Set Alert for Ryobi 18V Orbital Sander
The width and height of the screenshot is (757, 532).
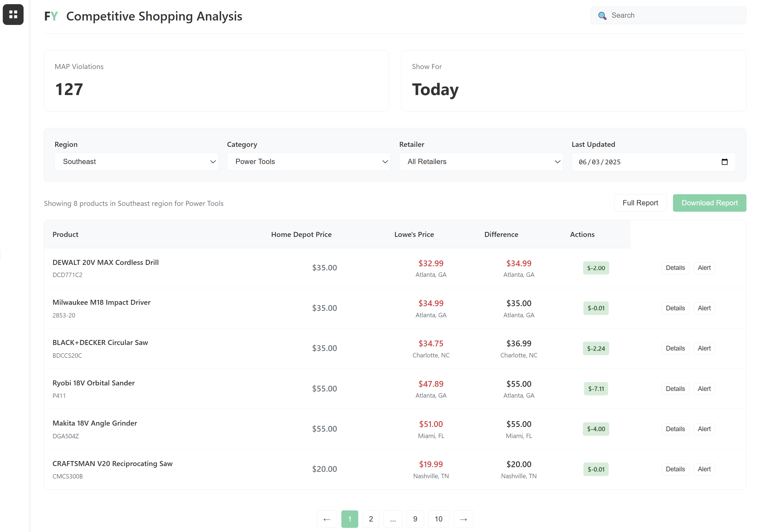704,389
